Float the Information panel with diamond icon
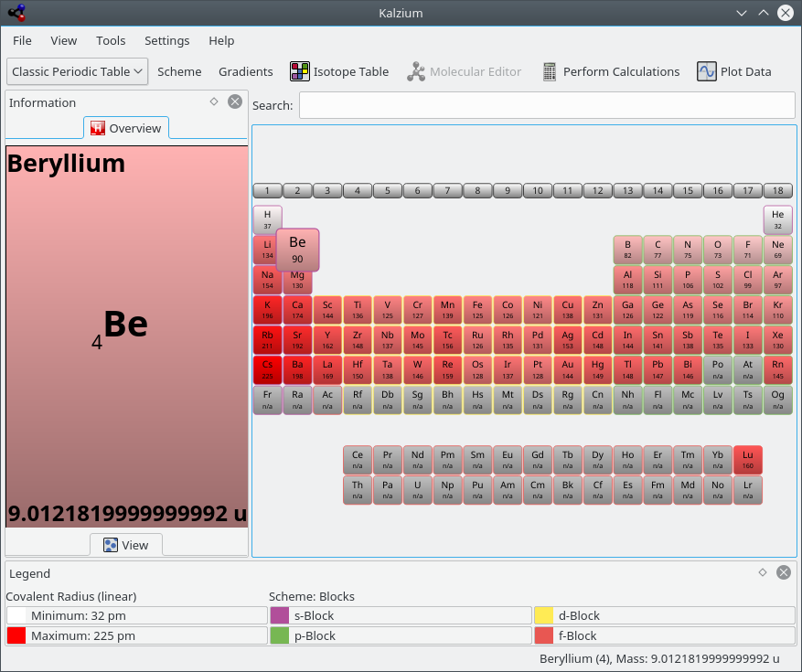802x672 pixels. (214, 101)
